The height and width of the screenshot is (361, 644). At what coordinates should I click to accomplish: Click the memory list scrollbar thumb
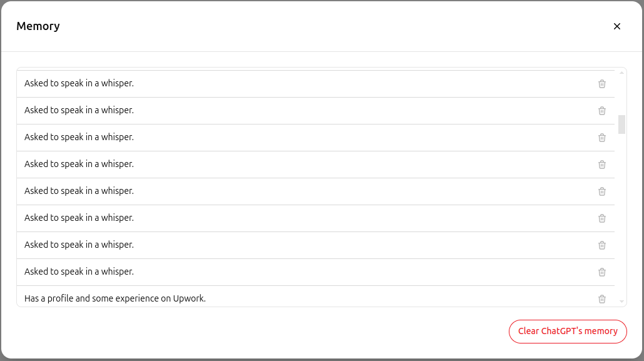pyautogui.click(x=621, y=125)
